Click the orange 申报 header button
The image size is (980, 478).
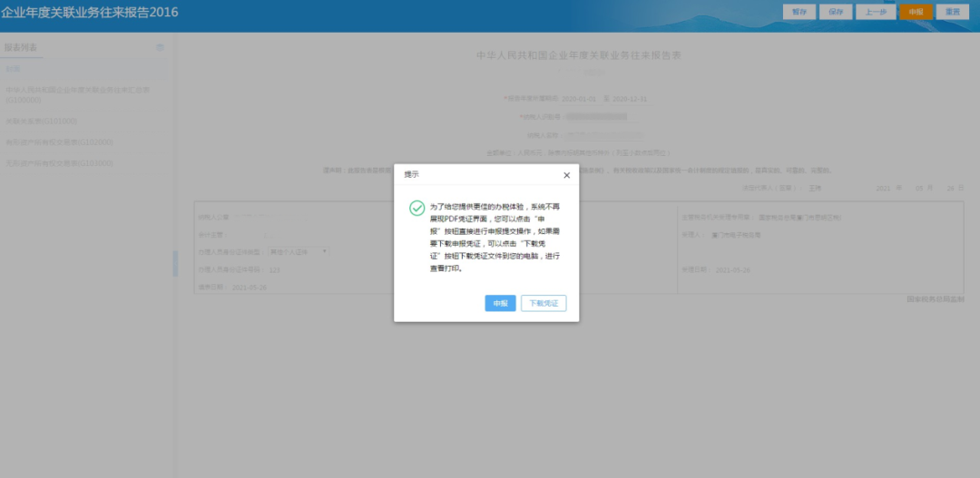[916, 12]
